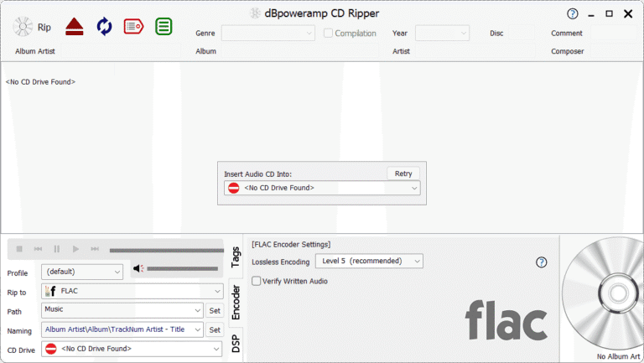Viewport: 644px width, 363px height.
Task: Click Set next to the Path field
Action: pos(215,310)
